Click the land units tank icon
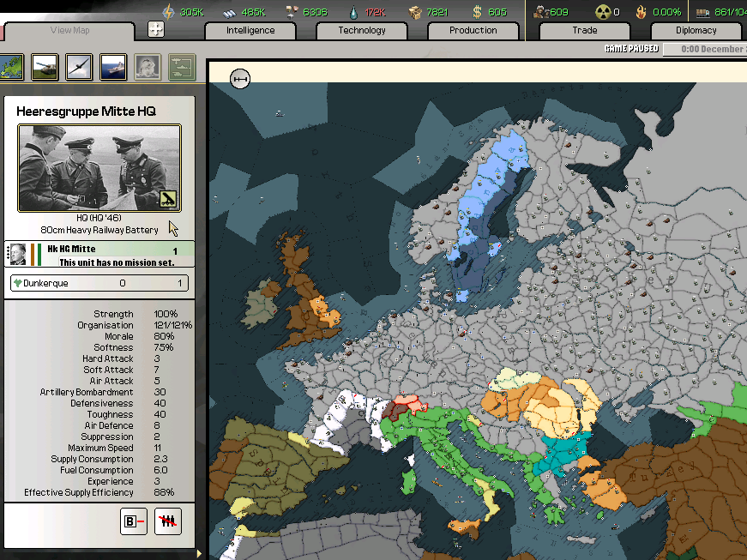The height and width of the screenshot is (560, 747). [45, 67]
